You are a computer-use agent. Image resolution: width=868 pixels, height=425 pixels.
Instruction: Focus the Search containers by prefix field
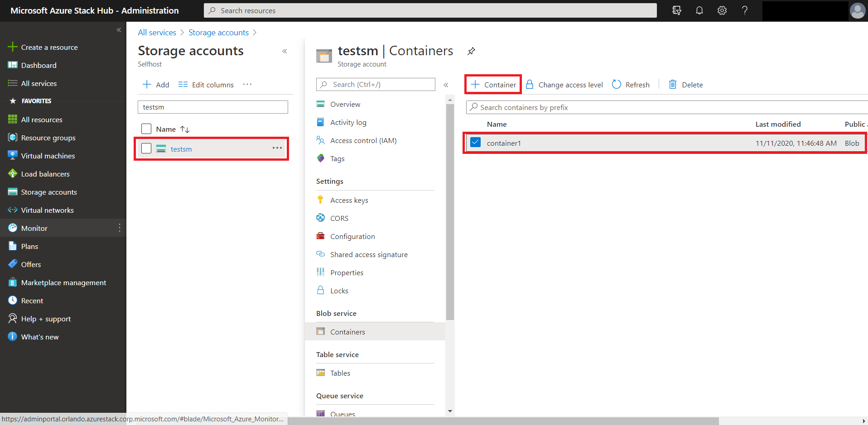tap(667, 107)
